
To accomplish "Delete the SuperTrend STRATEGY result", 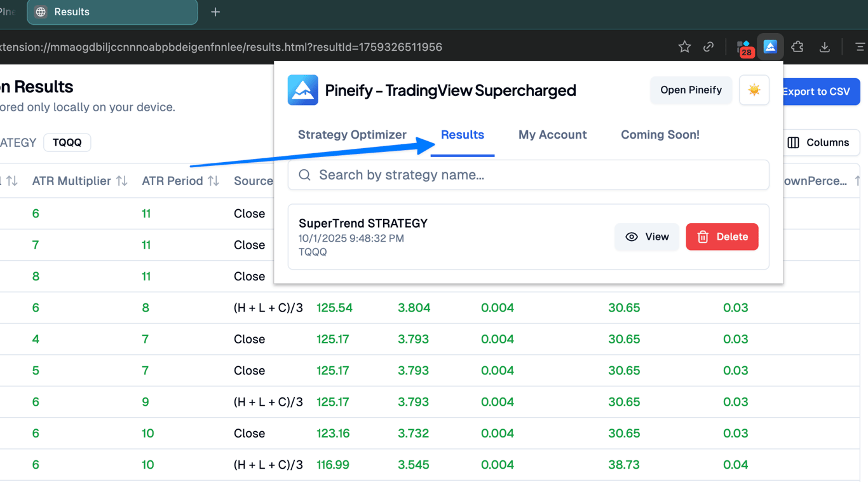I will (x=722, y=237).
